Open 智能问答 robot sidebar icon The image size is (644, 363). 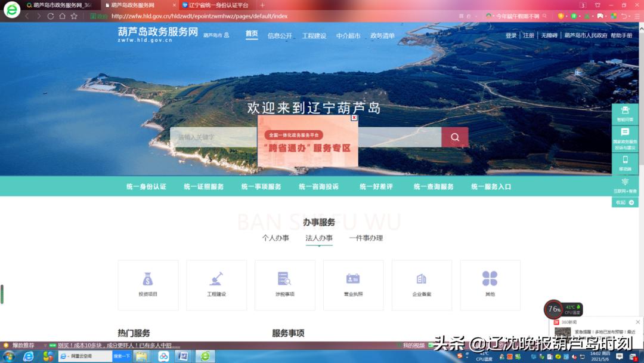[625, 114]
